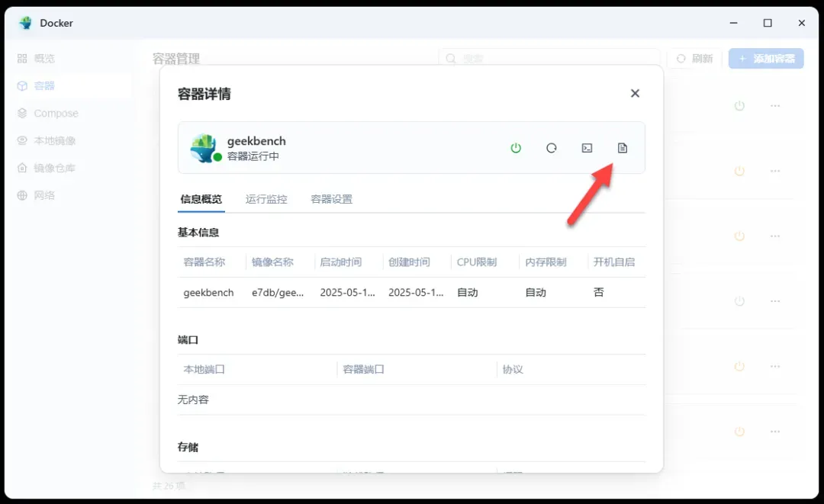This screenshot has height=504, width=824.
Task: Click the Docker logo in the title bar
Action: pyautogui.click(x=25, y=23)
